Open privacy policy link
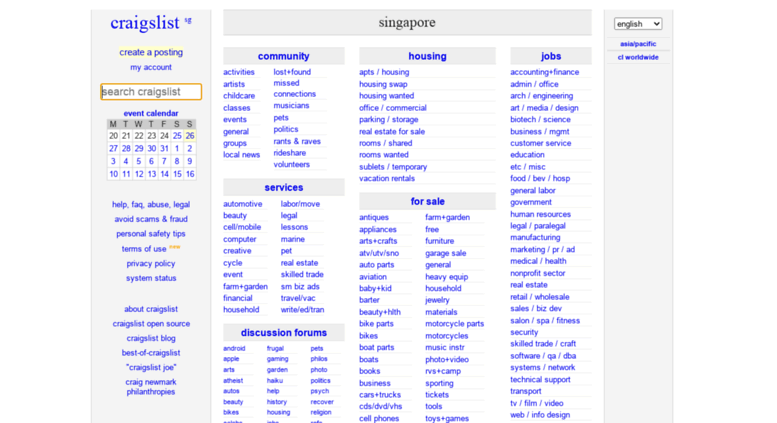Screen dimensions: 777x423 pyautogui.click(x=151, y=264)
